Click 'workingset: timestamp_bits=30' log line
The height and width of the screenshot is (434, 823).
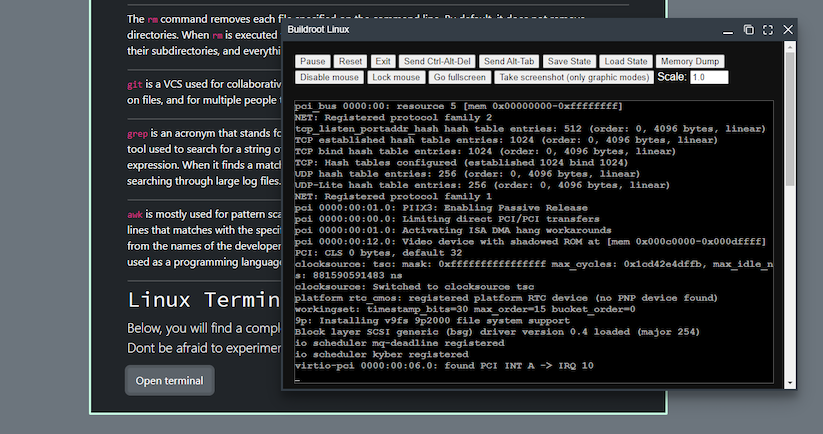tap(465, 309)
